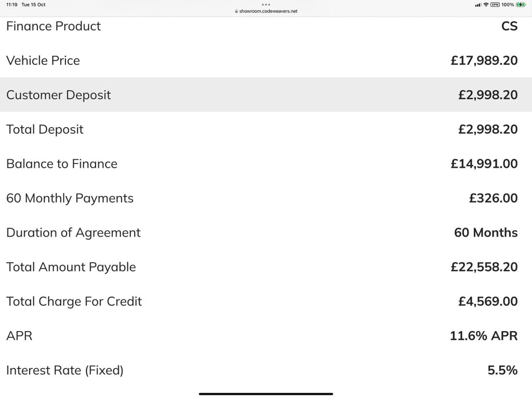This screenshot has height=398, width=532.
Task: Tap the VPN status icon
Action: (495, 5)
